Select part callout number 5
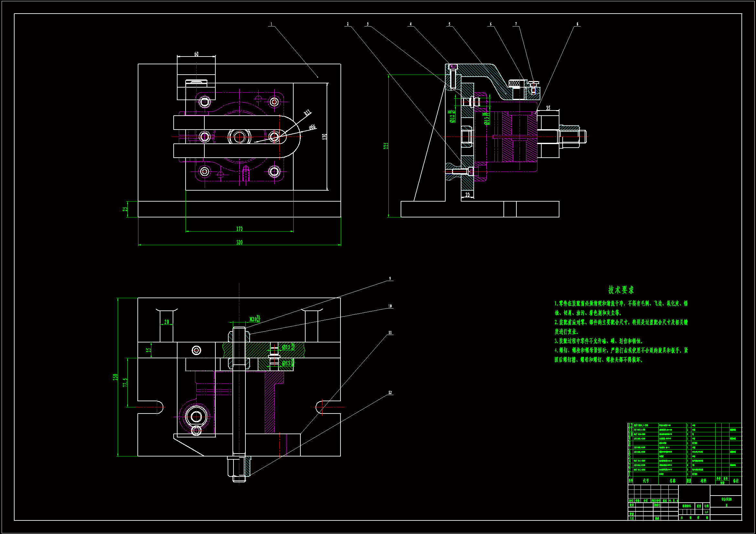 pyautogui.click(x=449, y=24)
